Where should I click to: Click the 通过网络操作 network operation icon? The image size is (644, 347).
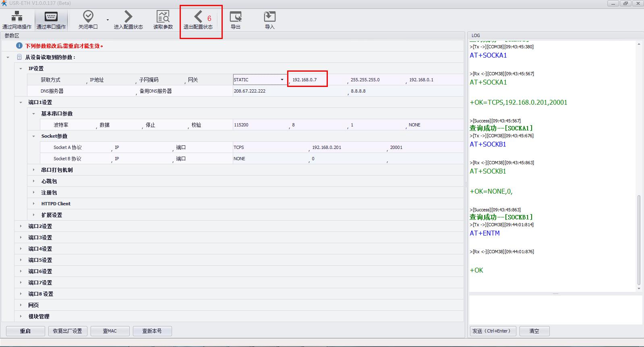pyautogui.click(x=17, y=19)
